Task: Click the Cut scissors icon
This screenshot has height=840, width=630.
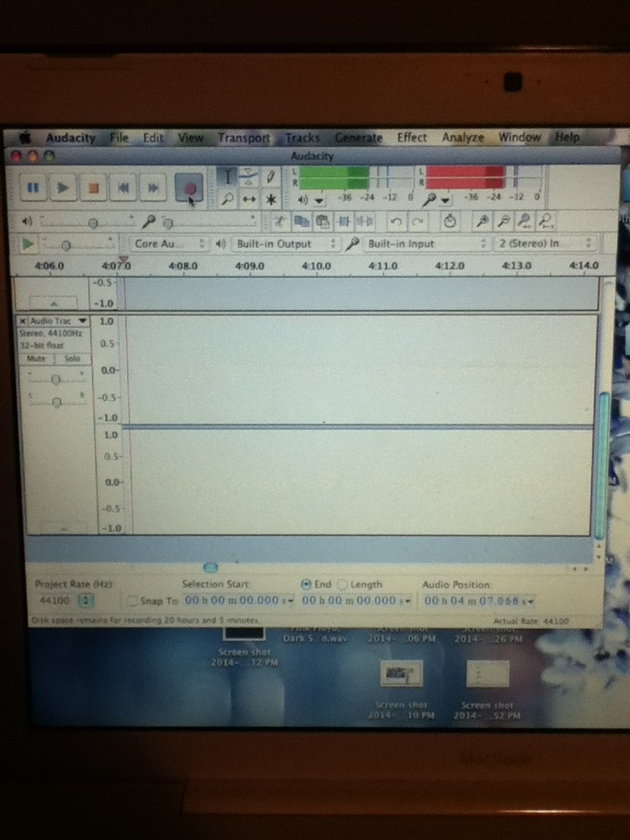Action: tap(279, 221)
